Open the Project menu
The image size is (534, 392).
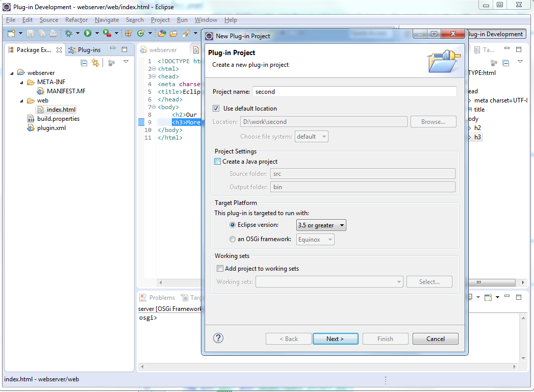160,20
